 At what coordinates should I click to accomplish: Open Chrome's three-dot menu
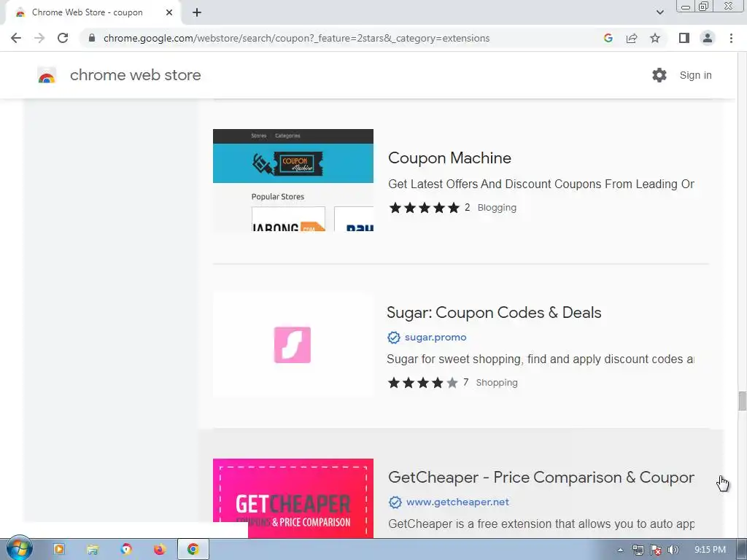tap(731, 38)
